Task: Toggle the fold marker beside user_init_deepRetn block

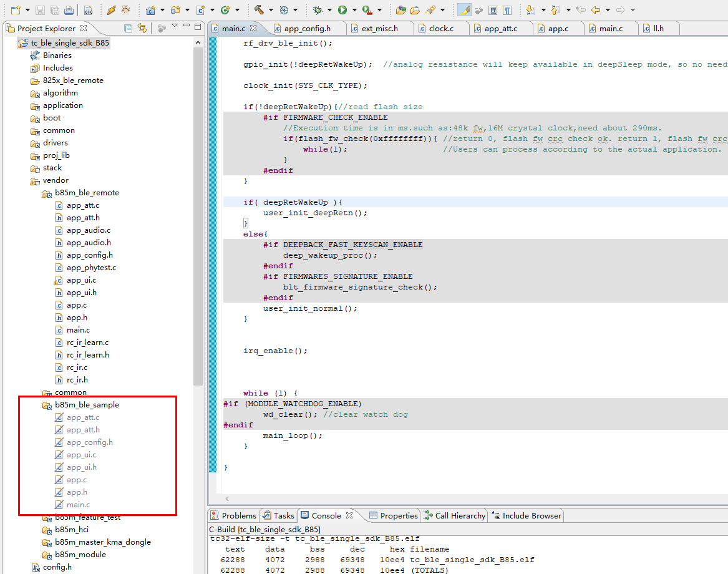Action: tap(246, 223)
